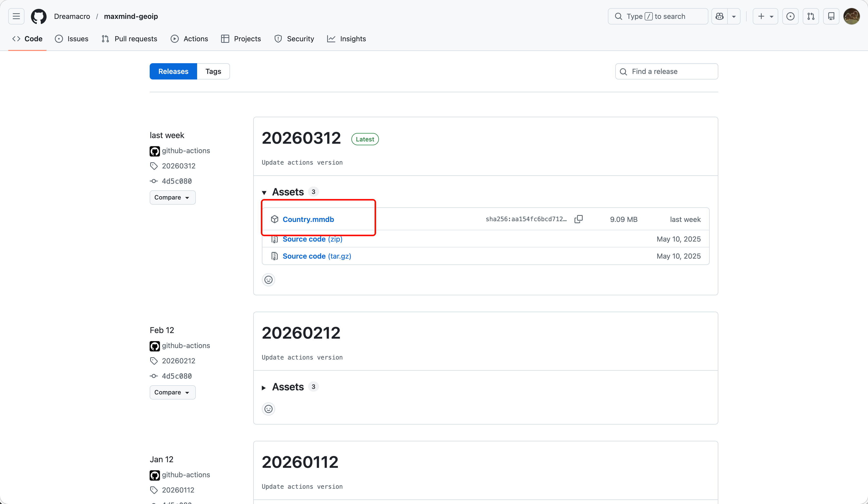This screenshot has height=504, width=868.
Task: Open github-actions author for Feb 12 release
Action: [x=186, y=345]
